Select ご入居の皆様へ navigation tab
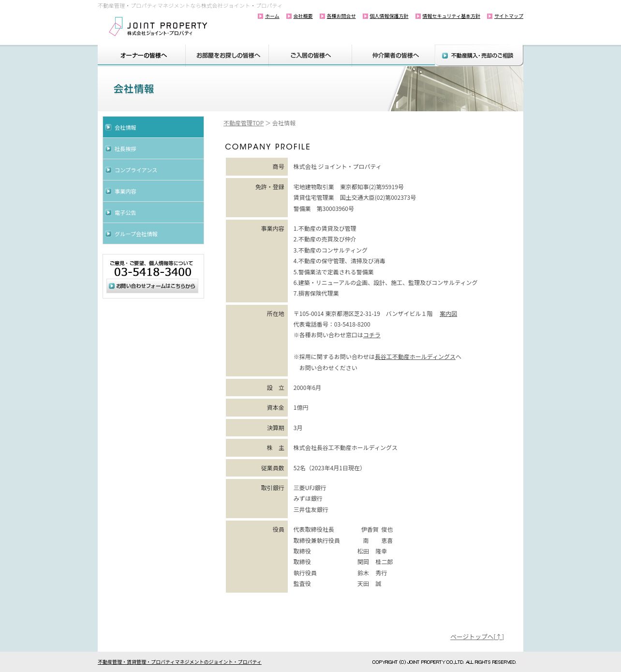The width and height of the screenshot is (621, 672). coord(310,55)
